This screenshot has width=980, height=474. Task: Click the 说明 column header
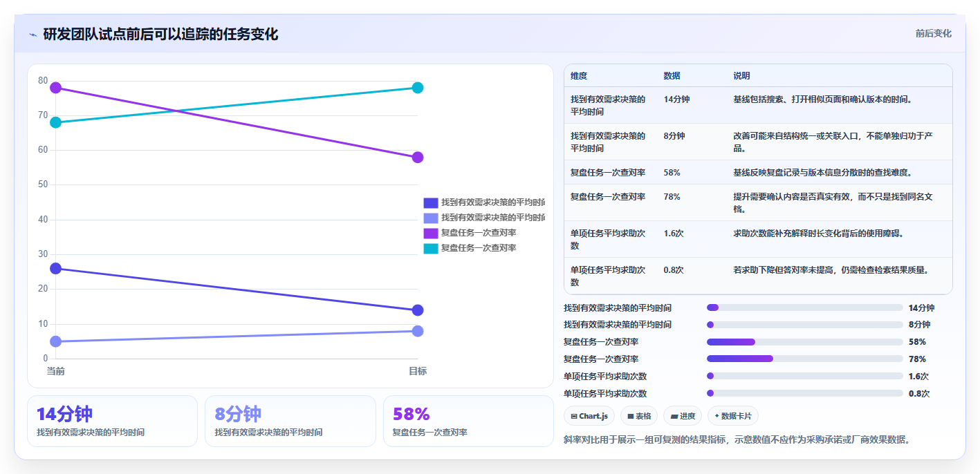point(741,76)
